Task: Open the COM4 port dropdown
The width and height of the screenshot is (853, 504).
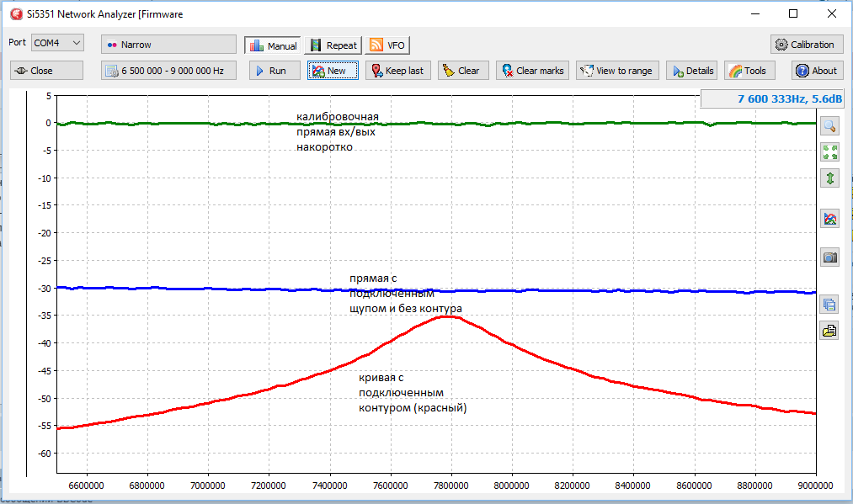Action: pos(57,42)
